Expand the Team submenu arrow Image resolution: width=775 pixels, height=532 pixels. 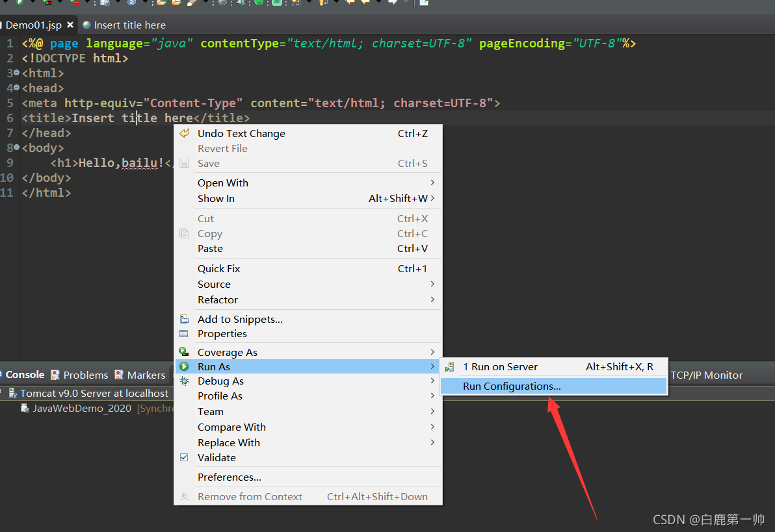[x=432, y=411]
